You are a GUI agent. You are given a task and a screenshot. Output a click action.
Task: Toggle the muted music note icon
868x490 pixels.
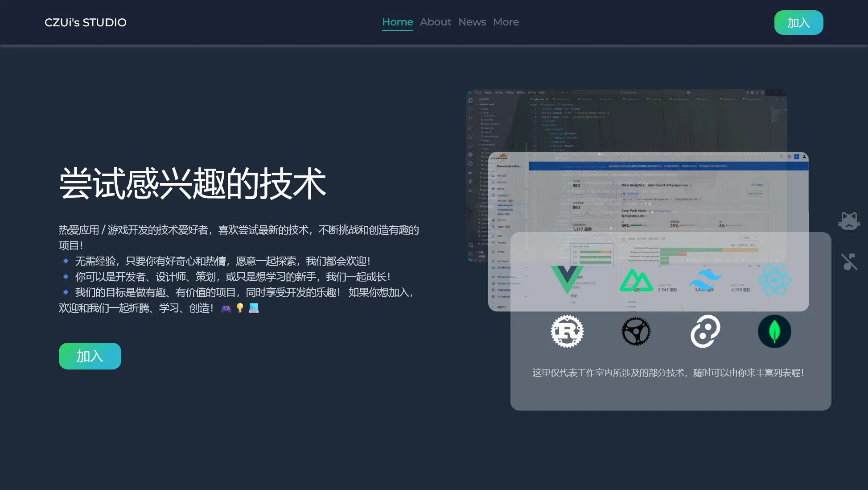849,262
